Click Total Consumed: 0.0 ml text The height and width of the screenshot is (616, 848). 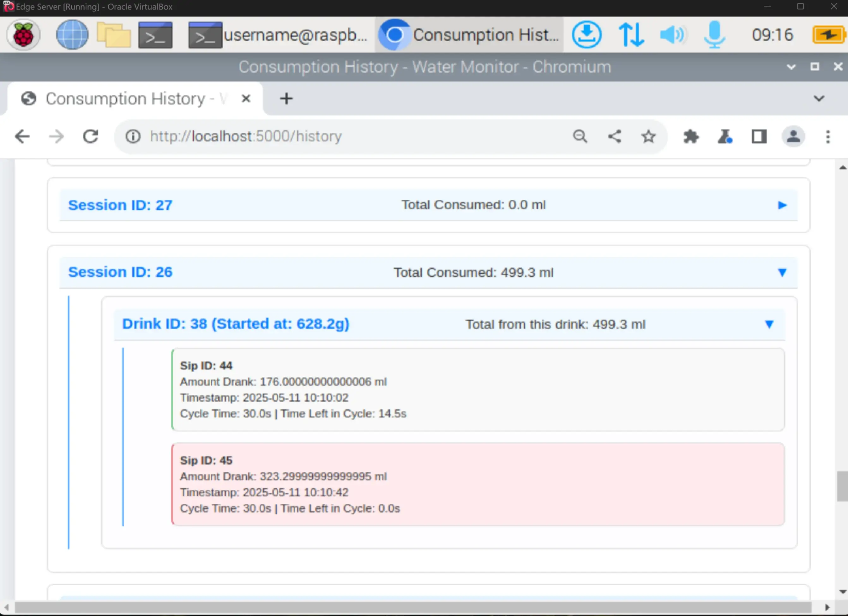pos(473,205)
